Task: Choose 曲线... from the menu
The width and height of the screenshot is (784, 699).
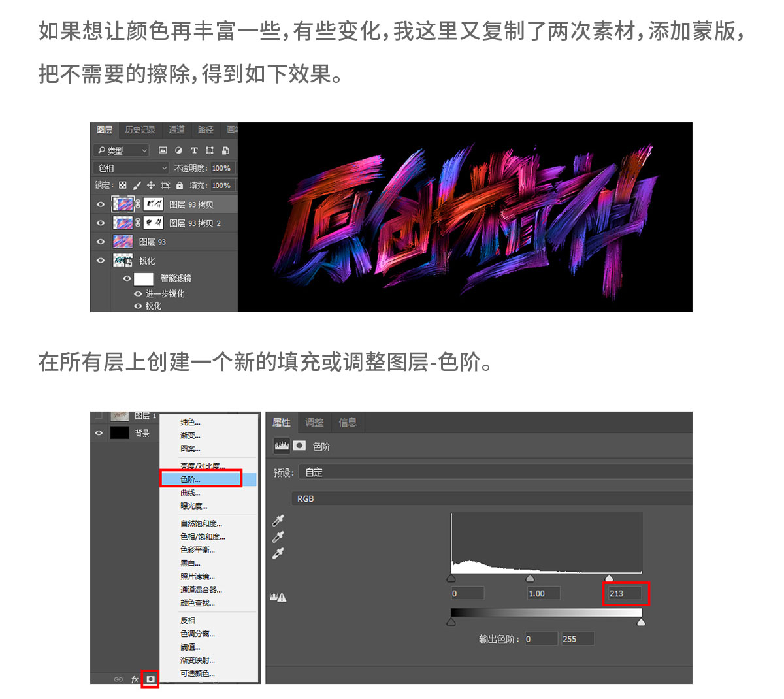Action: [209, 493]
